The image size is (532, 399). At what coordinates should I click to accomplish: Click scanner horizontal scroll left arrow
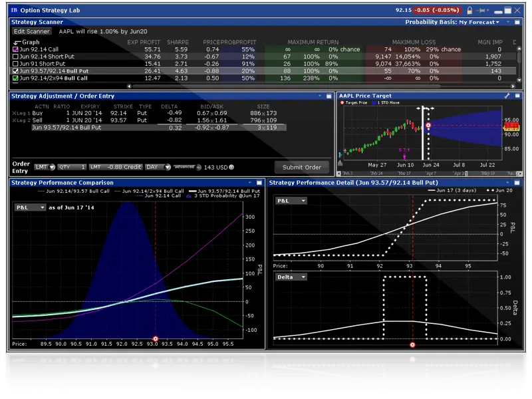(x=129, y=86)
